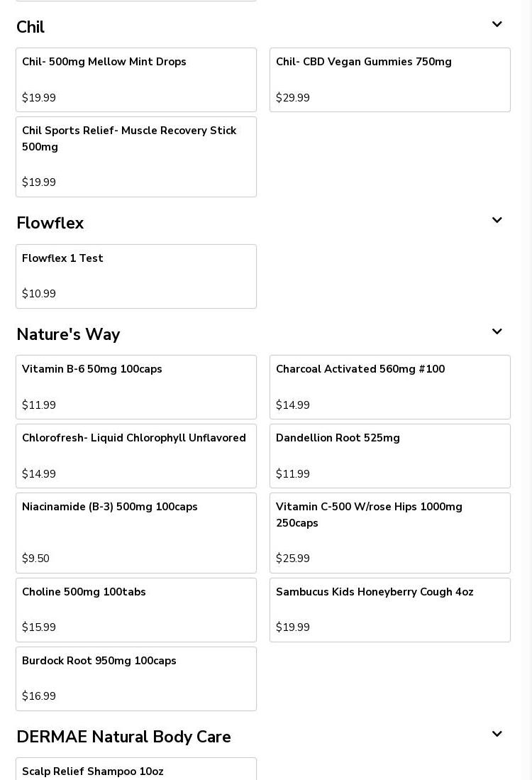The height and width of the screenshot is (780, 532).
Task: Collapse the Nature's Way section chevron
Action: 497,332
